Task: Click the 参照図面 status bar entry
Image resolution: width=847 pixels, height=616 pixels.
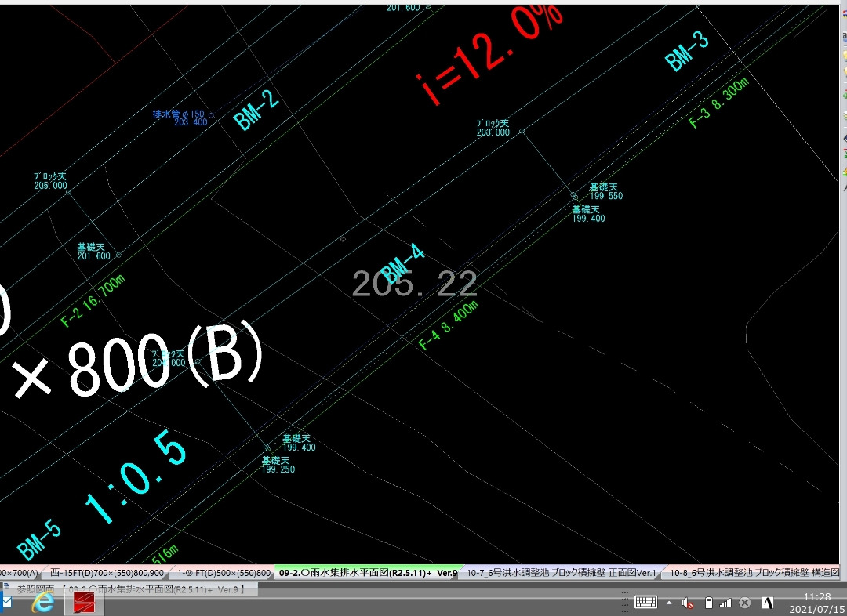Action: pos(129,589)
